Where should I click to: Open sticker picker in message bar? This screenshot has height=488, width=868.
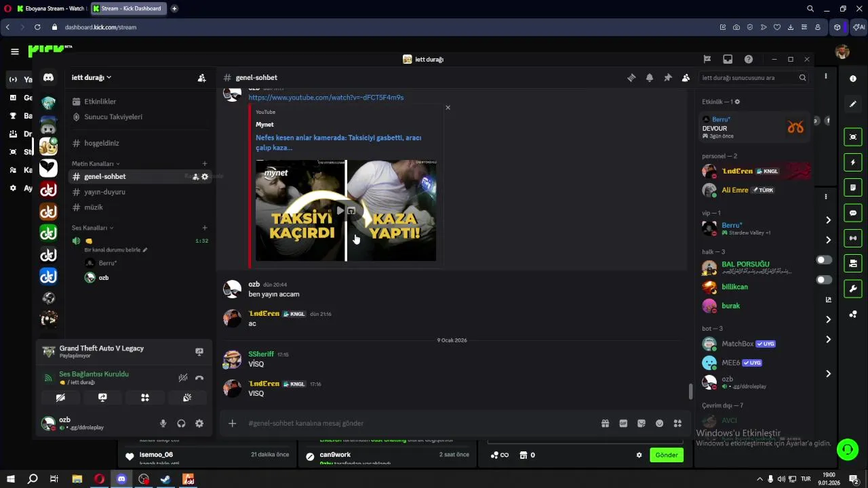[x=642, y=424]
